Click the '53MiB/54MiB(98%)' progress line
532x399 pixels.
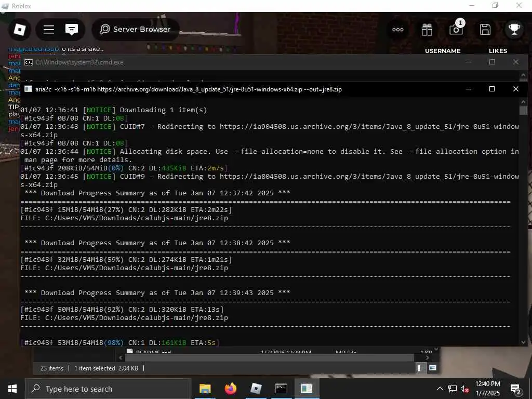[x=120, y=343]
